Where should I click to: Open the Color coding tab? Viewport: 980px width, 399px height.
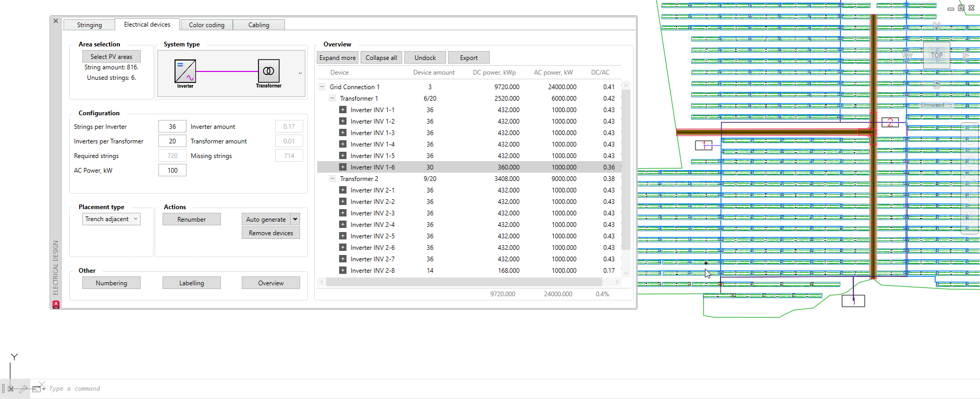207,25
